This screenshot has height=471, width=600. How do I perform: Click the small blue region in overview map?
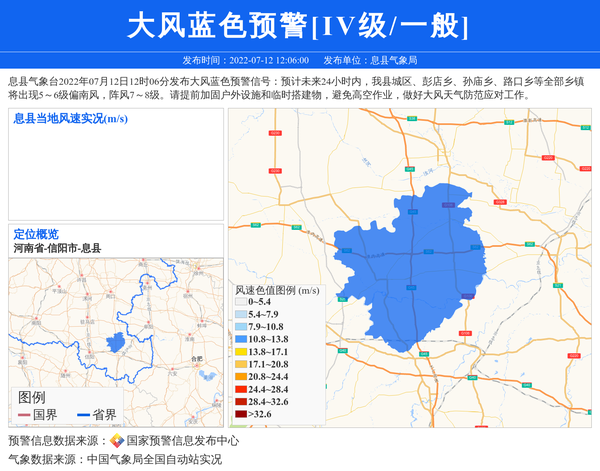(116, 342)
